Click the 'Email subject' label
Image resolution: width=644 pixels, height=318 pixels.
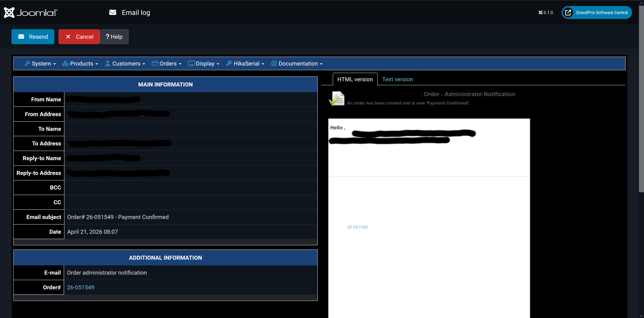tap(44, 217)
